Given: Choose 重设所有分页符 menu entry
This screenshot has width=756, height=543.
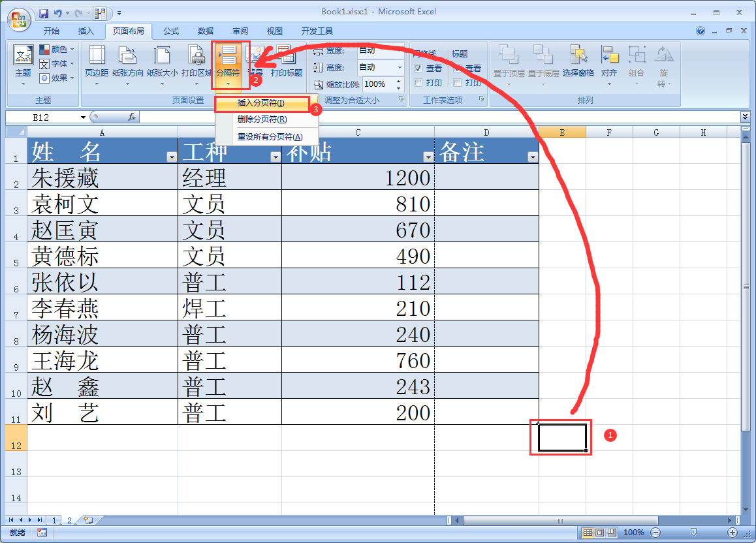Looking at the screenshot, I should [x=270, y=136].
